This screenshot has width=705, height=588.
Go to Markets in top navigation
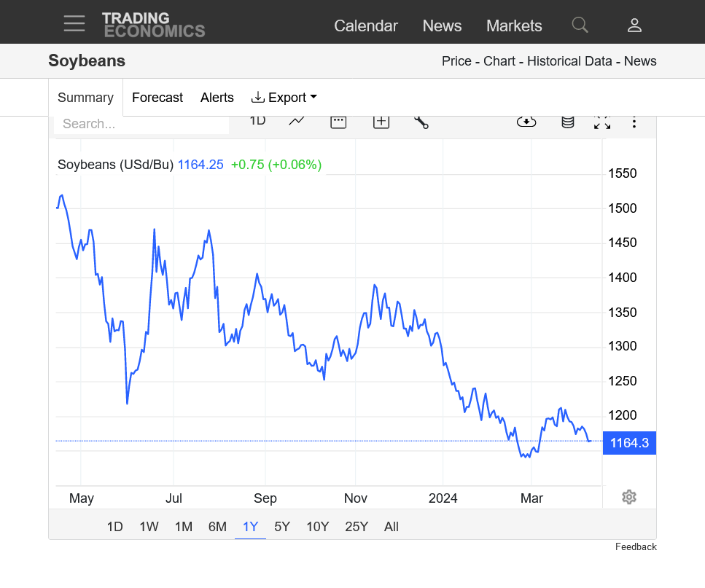point(514,26)
